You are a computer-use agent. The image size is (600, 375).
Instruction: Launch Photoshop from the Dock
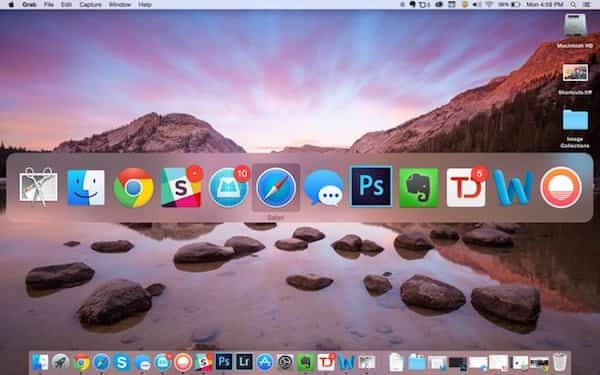click(x=224, y=362)
